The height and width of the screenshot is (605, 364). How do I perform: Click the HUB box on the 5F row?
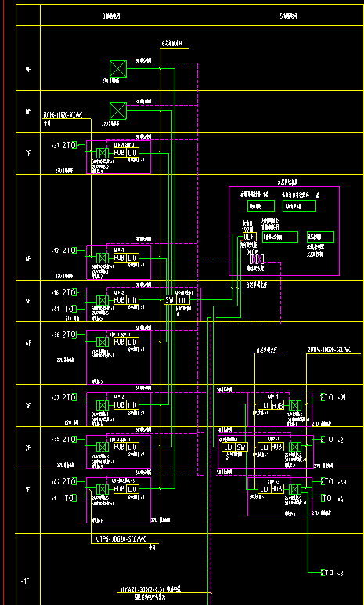point(120,300)
